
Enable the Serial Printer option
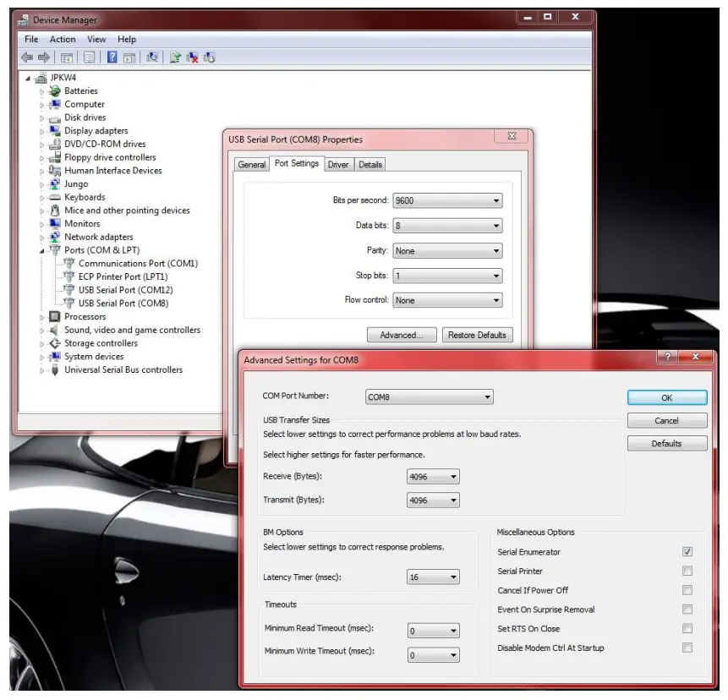tap(687, 571)
